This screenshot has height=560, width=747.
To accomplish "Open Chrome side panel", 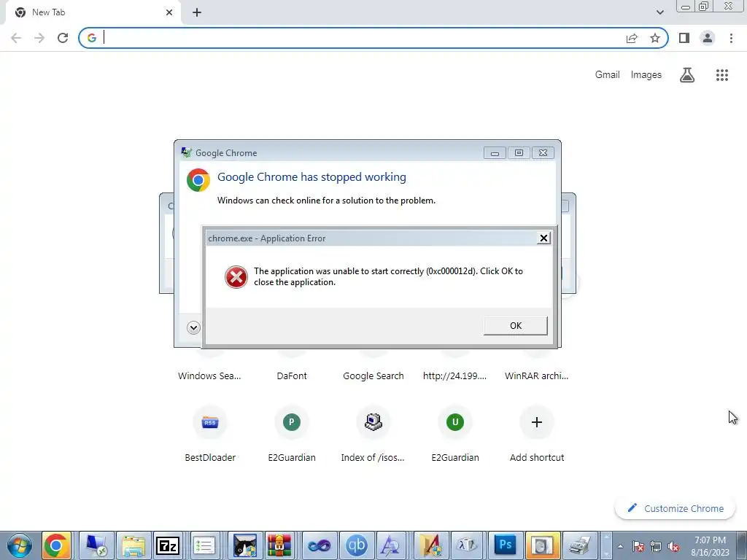I will [x=684, y=38].
